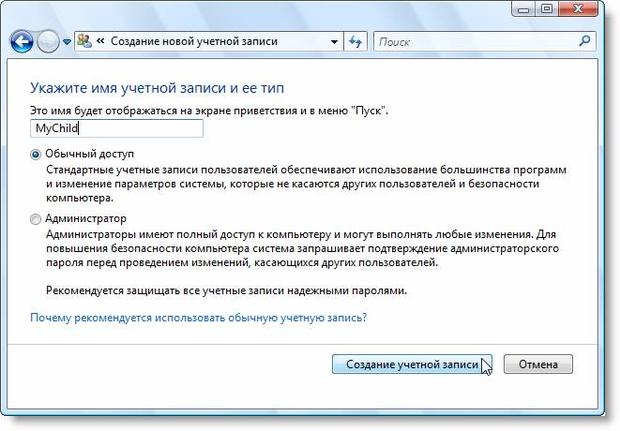620x431 pixels.
Task: Click the user accounts icon in address bar
Action: pos(85,41)
